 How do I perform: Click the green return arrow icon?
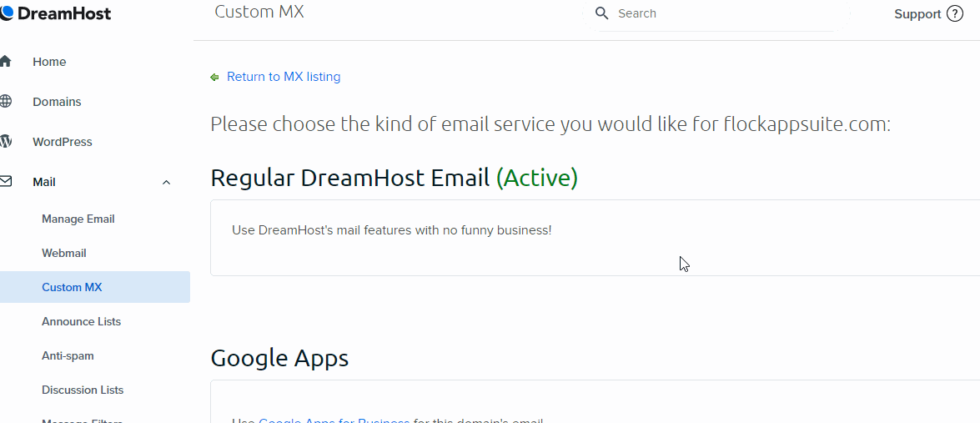(215, 78)
